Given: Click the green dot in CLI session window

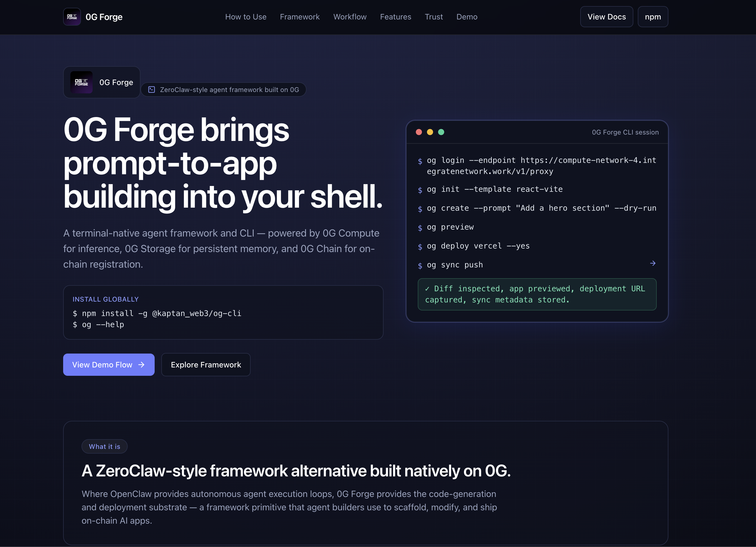Looking at the screenshot, I should 441,132.
